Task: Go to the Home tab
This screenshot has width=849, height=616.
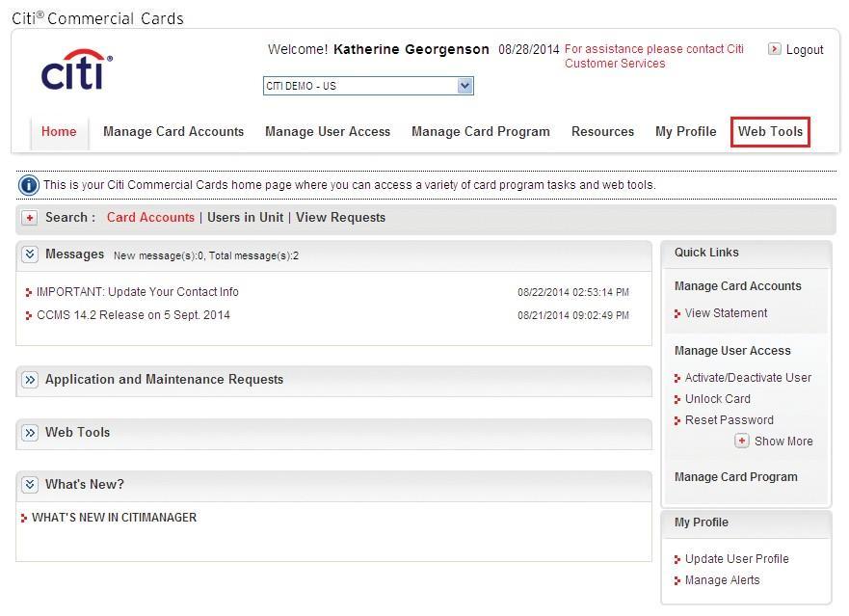Action: (59, 132)
